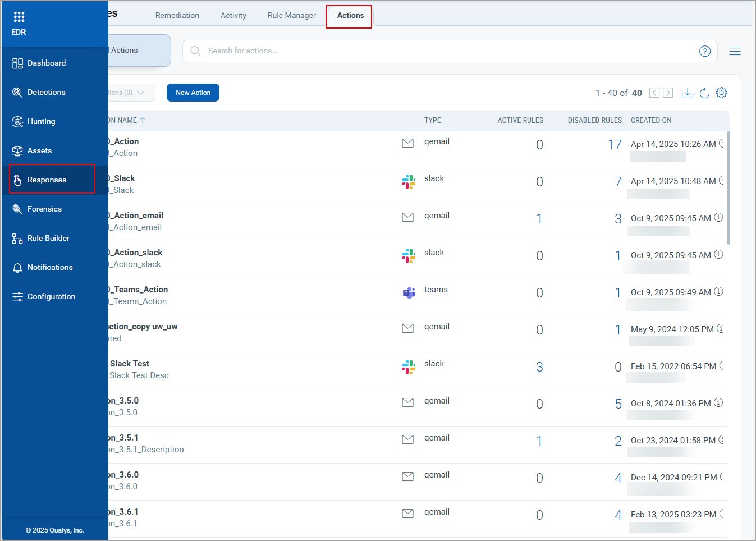The width and height of the screenshot is (756, 541).
Task: Click info icon beside Oct 9, 2025 09:49 AM
Action: (718, 292)
